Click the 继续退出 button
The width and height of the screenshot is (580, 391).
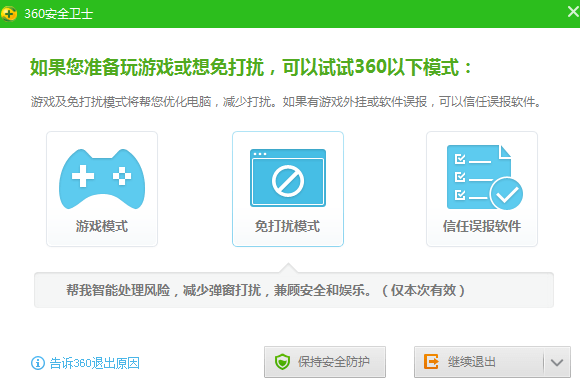point(479,362)
